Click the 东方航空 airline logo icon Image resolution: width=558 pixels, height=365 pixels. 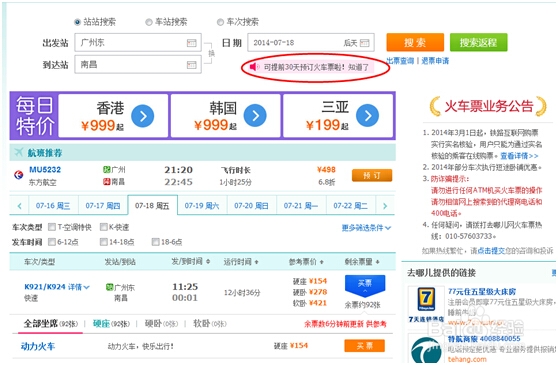pos(19,175)
